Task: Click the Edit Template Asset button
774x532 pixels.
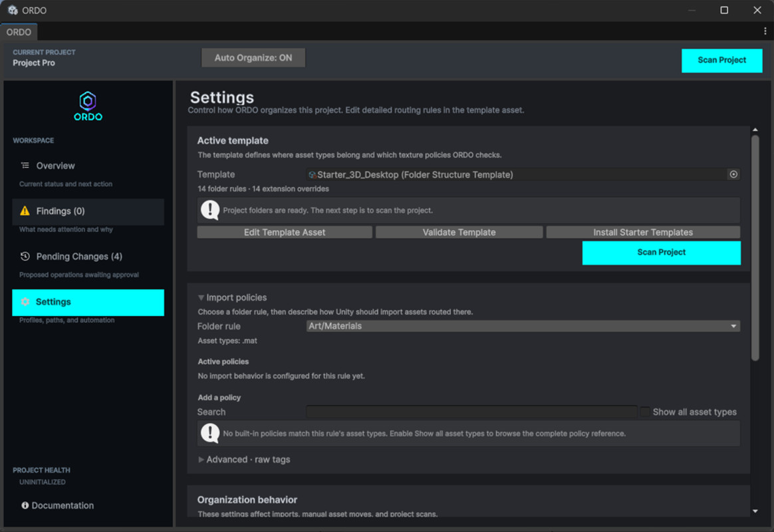Action: pyautogui.click(x=285, y=232)
